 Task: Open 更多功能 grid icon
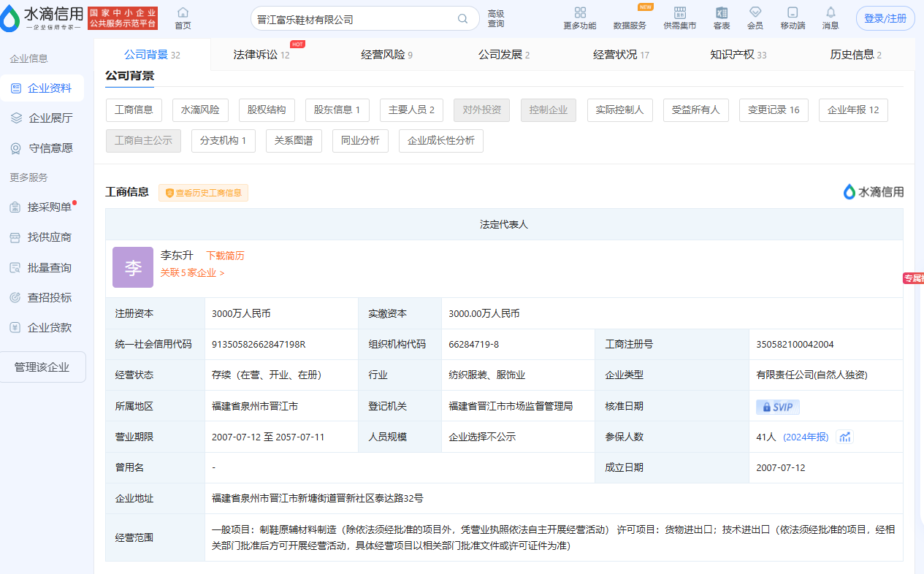pos(580,18)
